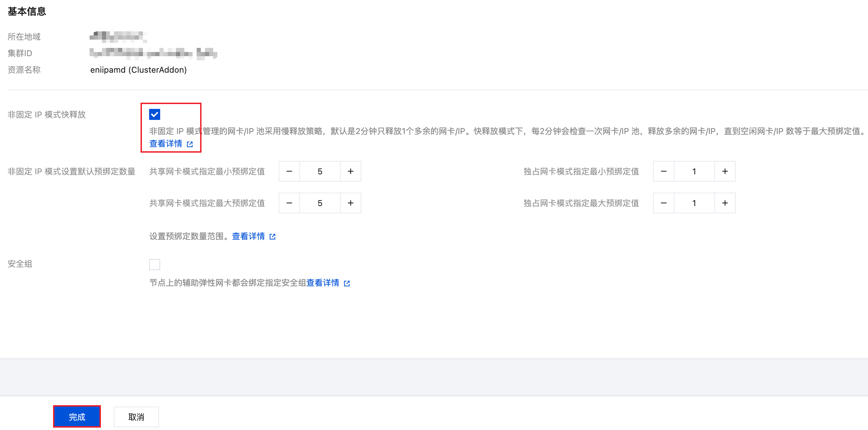
Task: Increase 共享网卡模式指定最小预绑定值 with plus
Action: click(x=351, y=171)
